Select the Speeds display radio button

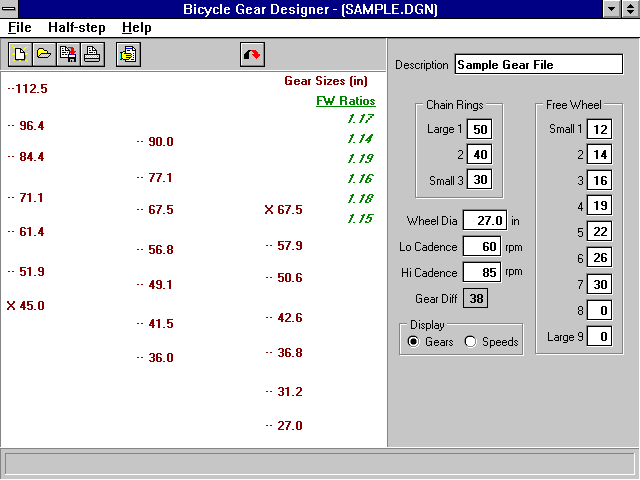coord(471,342)
